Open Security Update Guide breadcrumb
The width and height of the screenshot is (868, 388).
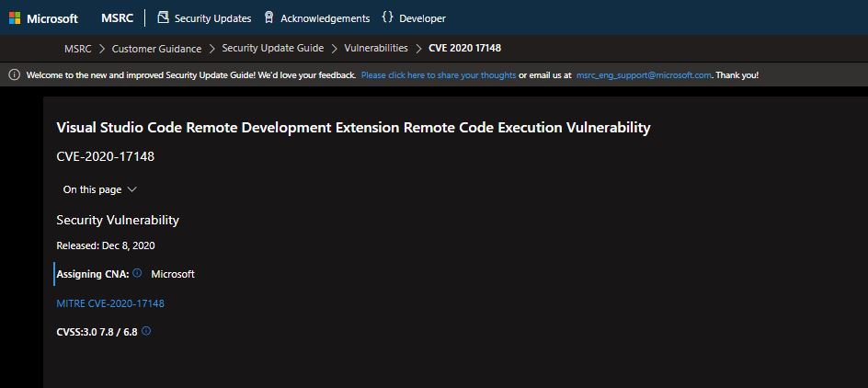(272, 48)
